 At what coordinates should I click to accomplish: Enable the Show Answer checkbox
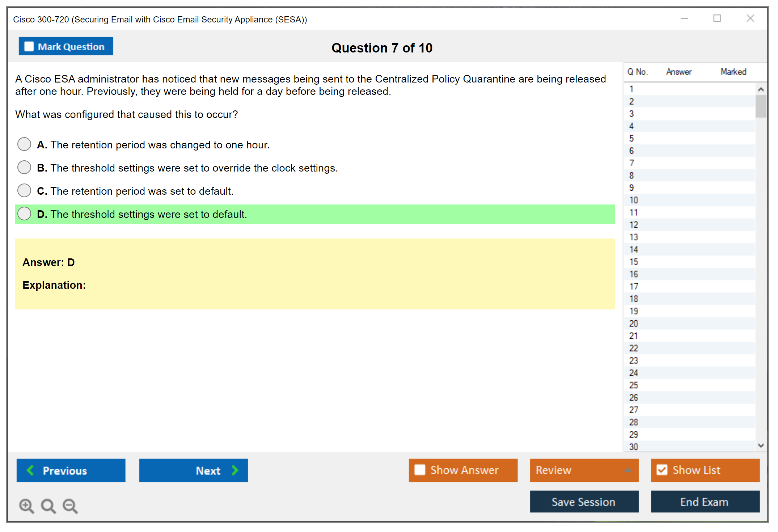pos(420,470)
